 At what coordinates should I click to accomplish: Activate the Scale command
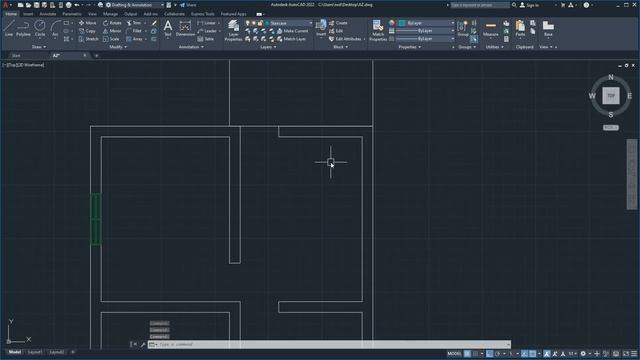(111, 39)
